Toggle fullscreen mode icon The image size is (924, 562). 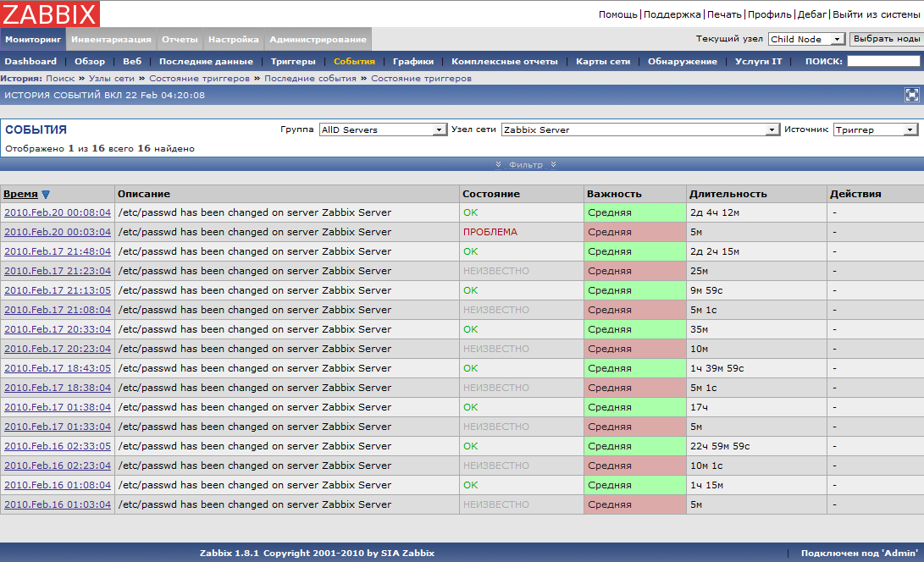click(911, 95)
